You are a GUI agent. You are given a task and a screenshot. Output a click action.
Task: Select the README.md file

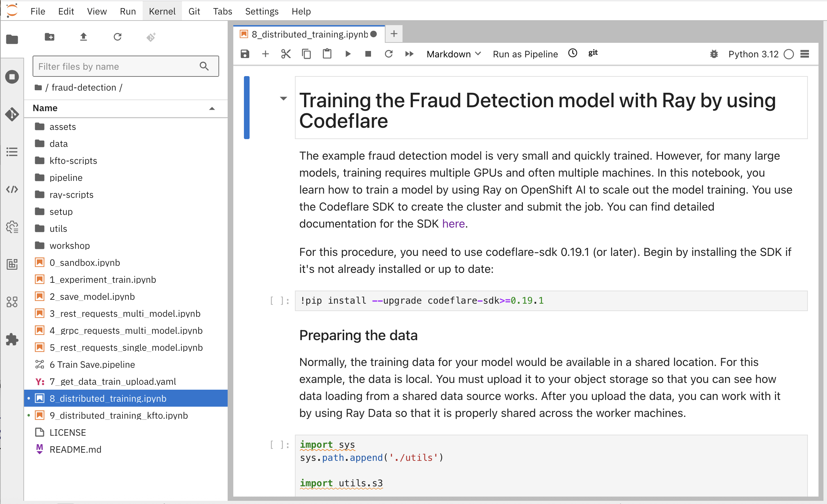pyautogui.click(x=126, y=449)
